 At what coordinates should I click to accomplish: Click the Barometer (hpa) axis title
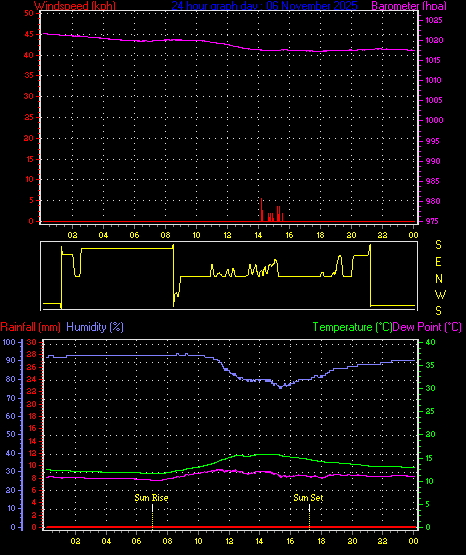tap(409, 6)
